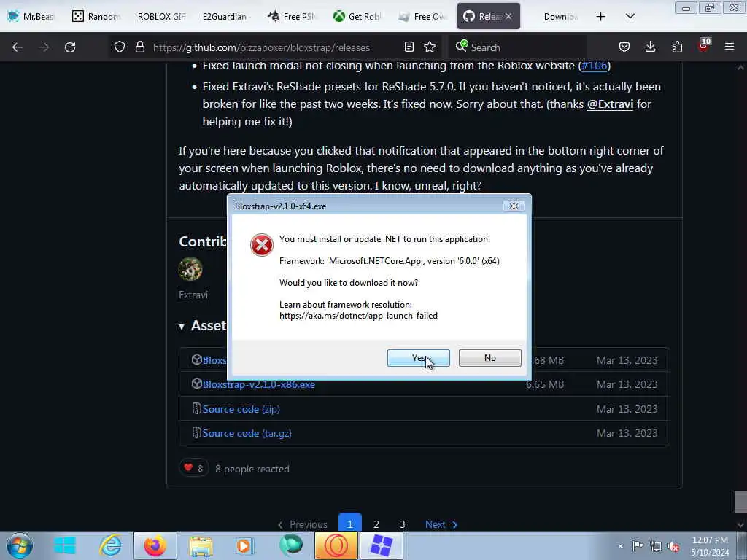
Task: Click Extravi's contributor avatar
Action: point(190,269)
